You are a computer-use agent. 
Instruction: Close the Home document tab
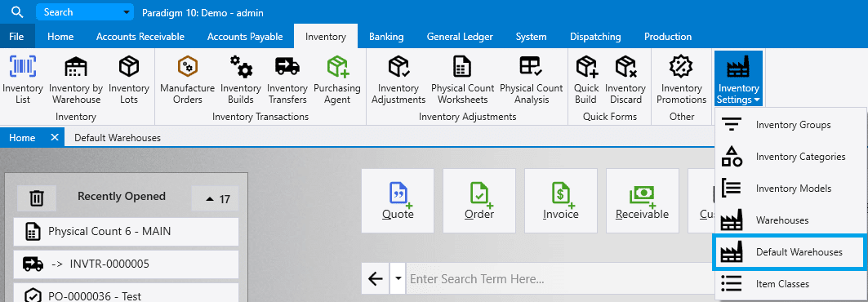tap(54, 138)
